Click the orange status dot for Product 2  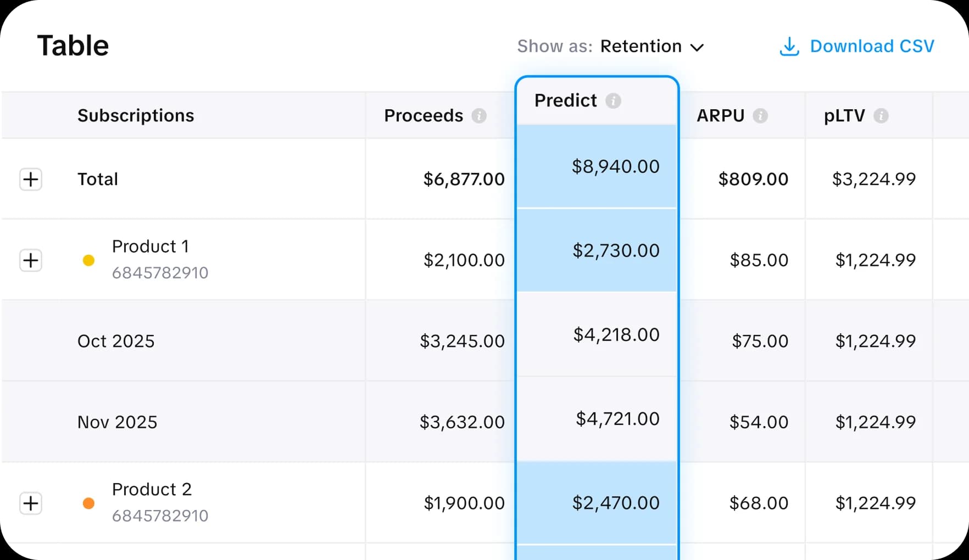tap(88, 503)
